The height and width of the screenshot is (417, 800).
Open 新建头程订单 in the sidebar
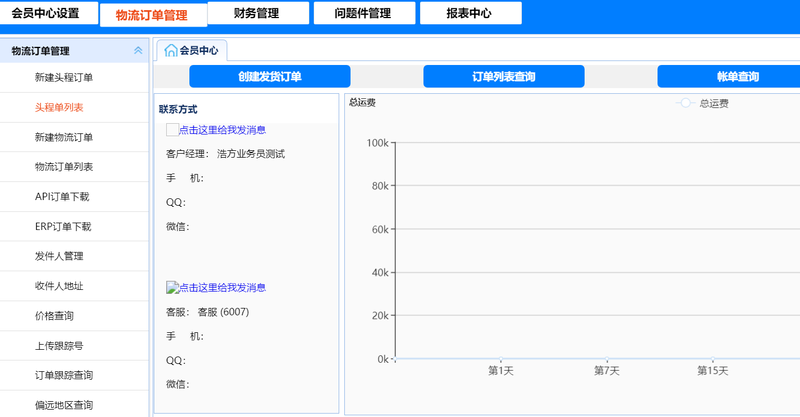tap(64, 78)
